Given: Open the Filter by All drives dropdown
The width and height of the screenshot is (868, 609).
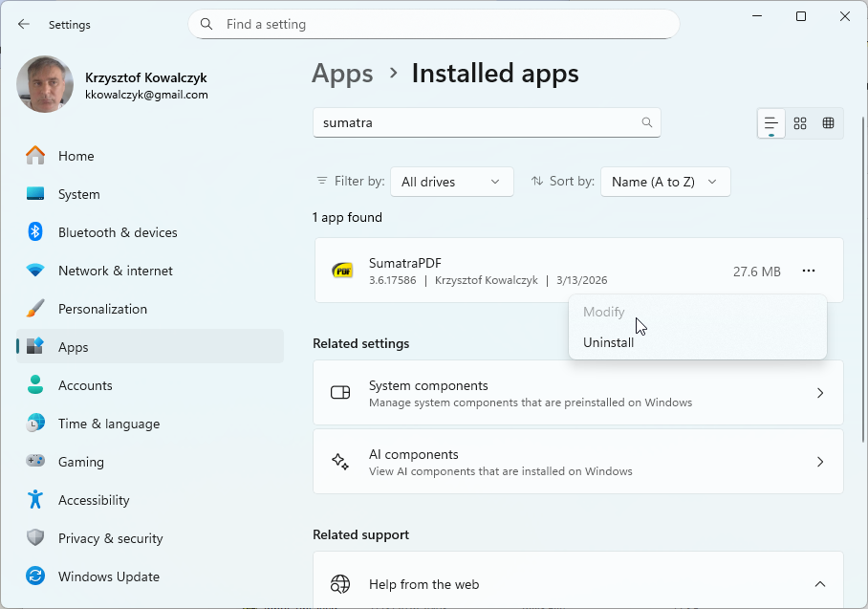Looking at the screenshot, I should 452,182.
